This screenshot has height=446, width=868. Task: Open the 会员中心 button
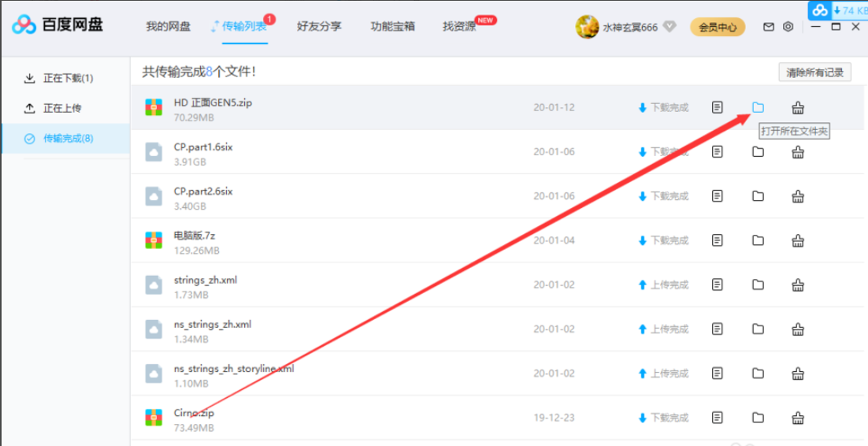(718, 28)
